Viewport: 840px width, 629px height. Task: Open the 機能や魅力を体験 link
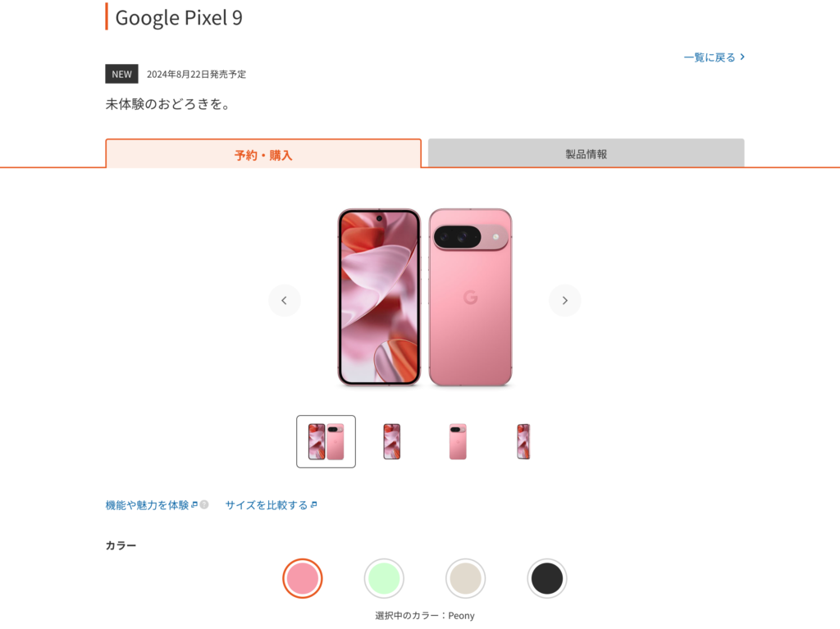coord(148,505)
